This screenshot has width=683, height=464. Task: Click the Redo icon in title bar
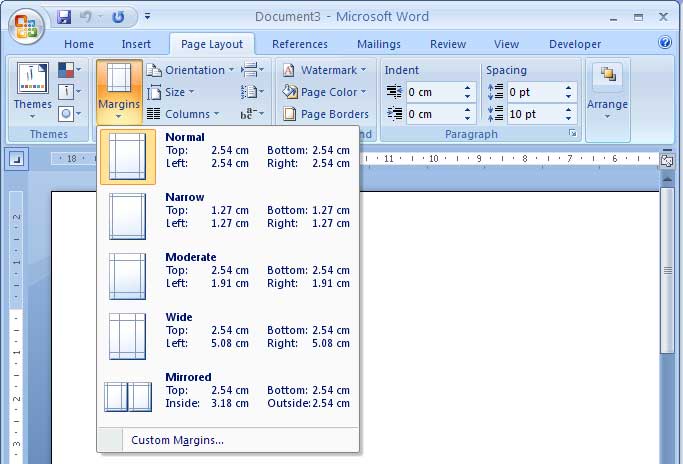119,17
